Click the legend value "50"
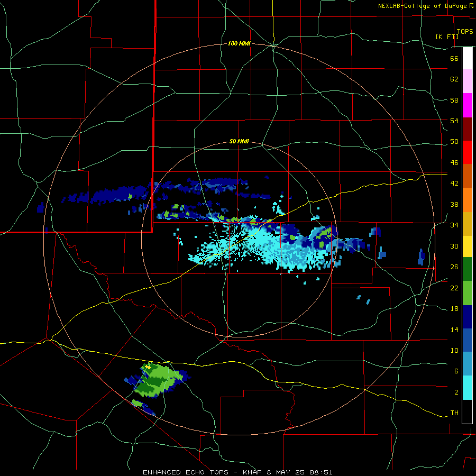This screenshot has height=476, width=476. tap(454, 142)
